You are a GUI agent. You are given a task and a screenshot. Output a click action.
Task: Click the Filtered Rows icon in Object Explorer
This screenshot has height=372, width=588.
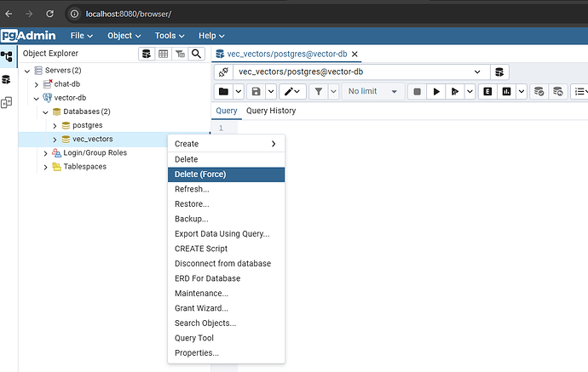pos(180,54)
